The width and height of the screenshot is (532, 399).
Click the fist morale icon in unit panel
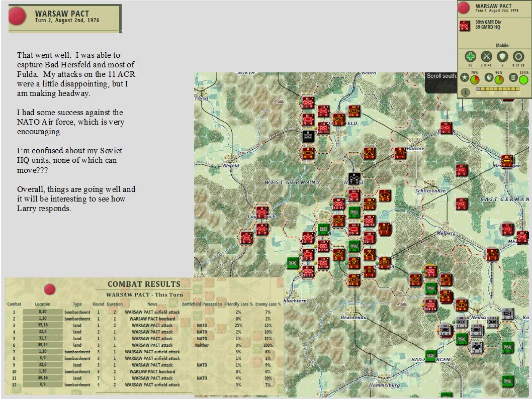click(489, 77)
